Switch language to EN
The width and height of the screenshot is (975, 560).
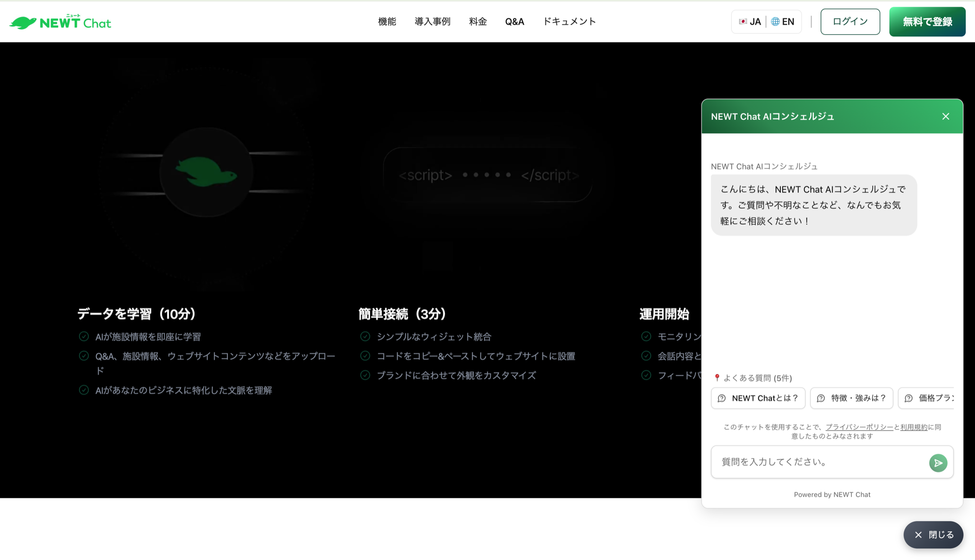tap(784, 22)
